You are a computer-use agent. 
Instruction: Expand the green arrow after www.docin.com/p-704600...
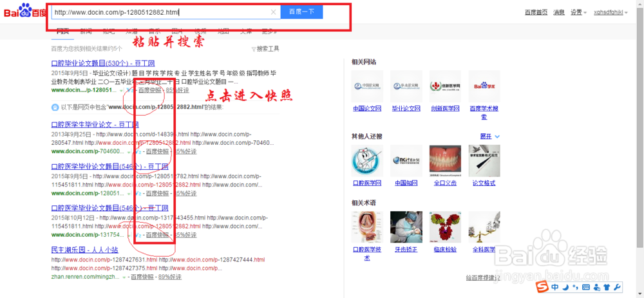[x=129, y=151]
